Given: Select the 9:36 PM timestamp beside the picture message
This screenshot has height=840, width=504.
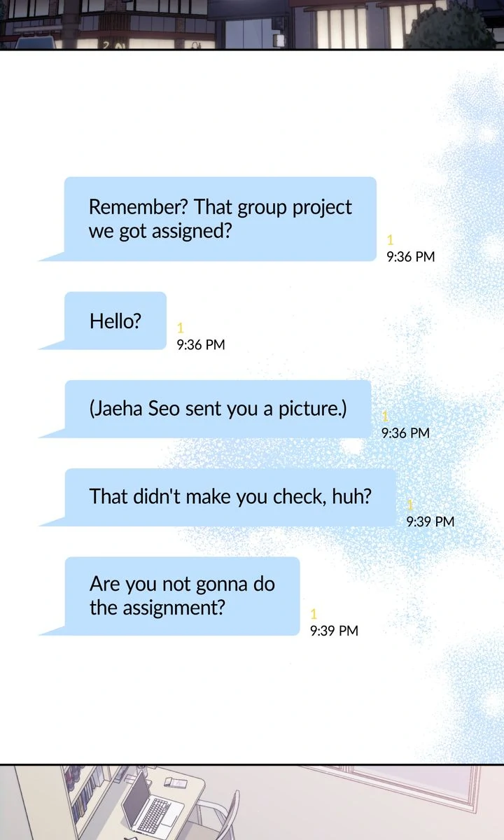Looking at the screenshot, I should (x=405, y=433).
